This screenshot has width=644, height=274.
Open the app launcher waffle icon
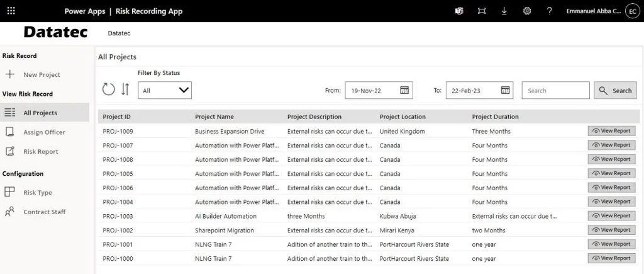tap(11, 11)
